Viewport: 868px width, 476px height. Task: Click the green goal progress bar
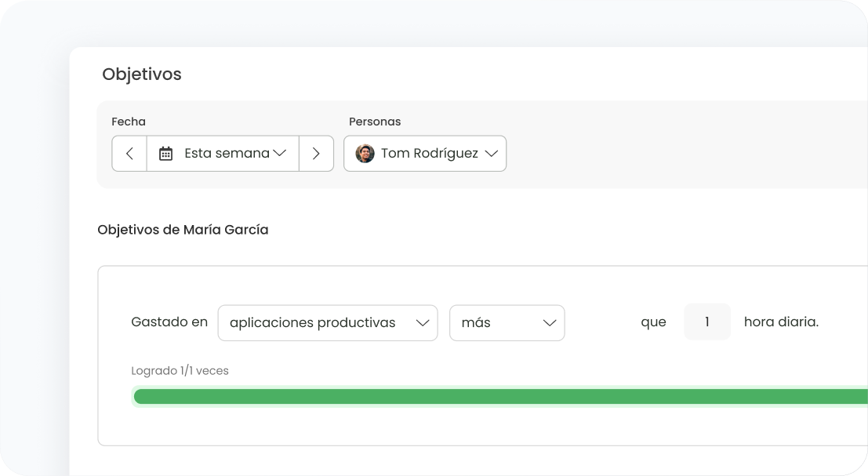coord(500,397)
